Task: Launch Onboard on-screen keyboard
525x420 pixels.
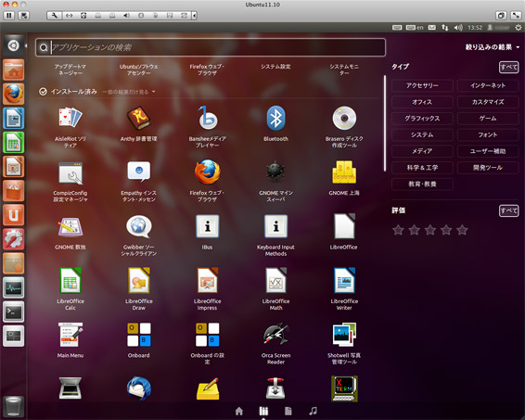Action: 138,335
